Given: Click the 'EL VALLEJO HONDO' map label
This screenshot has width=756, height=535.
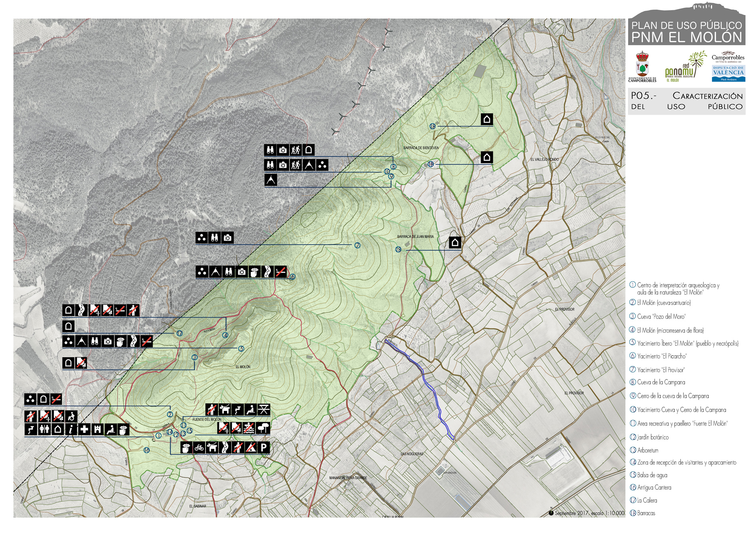Looking at the screenshot, I should pyautogui.click(x=545, y=159).
